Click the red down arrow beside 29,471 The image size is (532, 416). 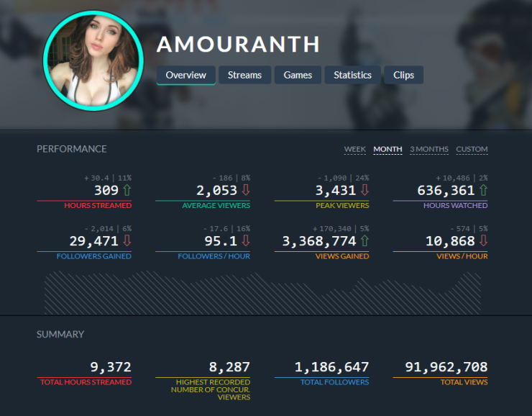(x=127, y=241)
